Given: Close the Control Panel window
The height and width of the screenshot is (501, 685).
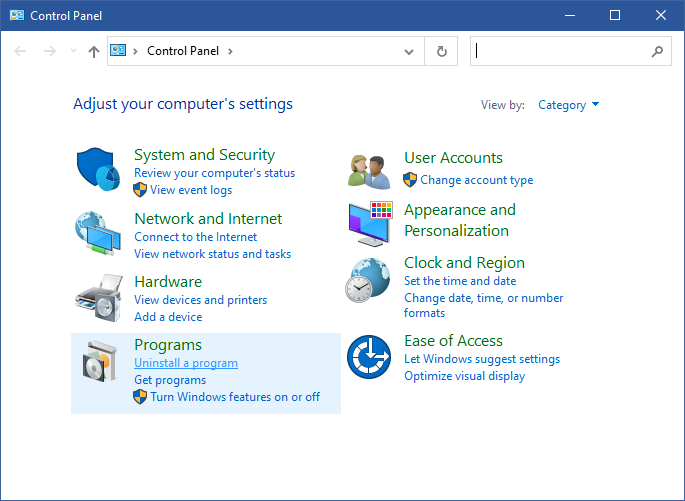Looking at the screenshot, I should tap(661, 15).
